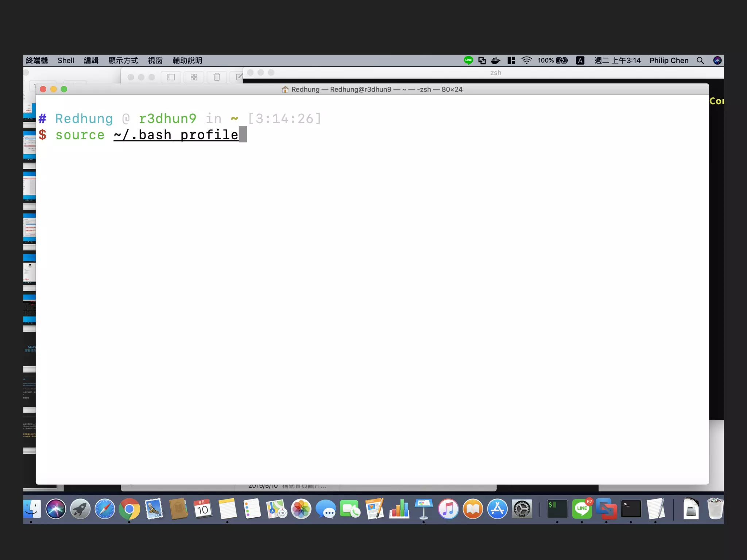Open the 顯示方式 menu

(x=123, y=61)
